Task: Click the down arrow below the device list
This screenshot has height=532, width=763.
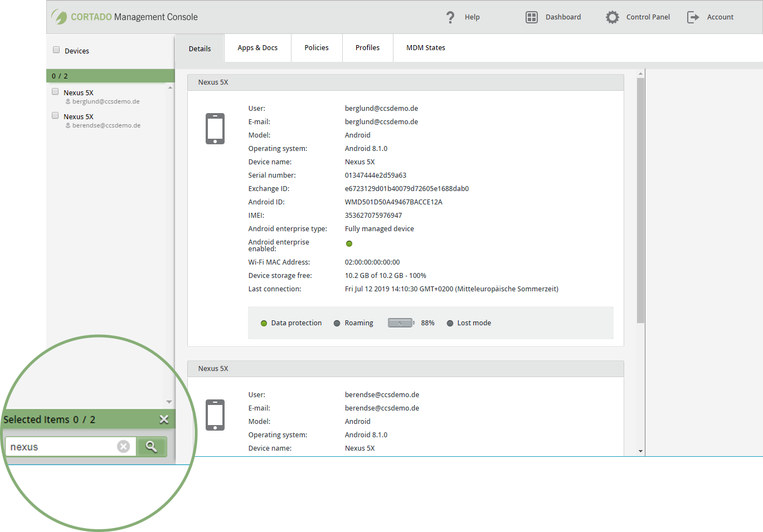Action: click(x=169, y=401)
